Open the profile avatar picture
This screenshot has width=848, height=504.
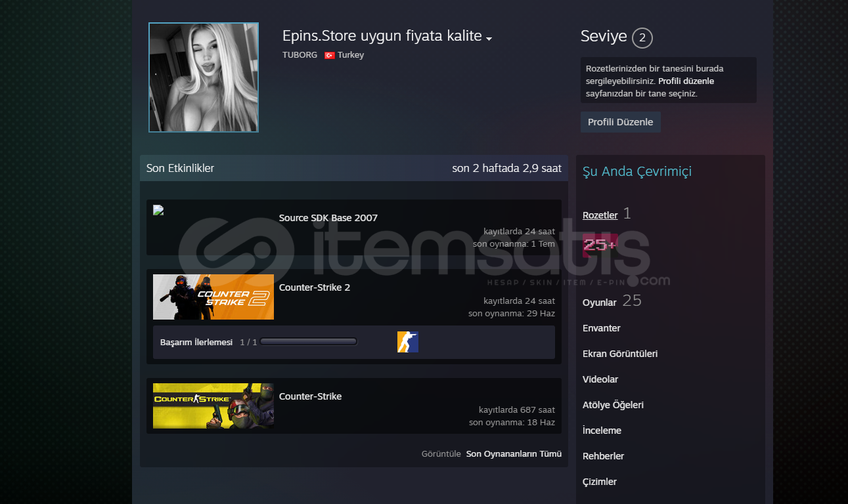204,77
